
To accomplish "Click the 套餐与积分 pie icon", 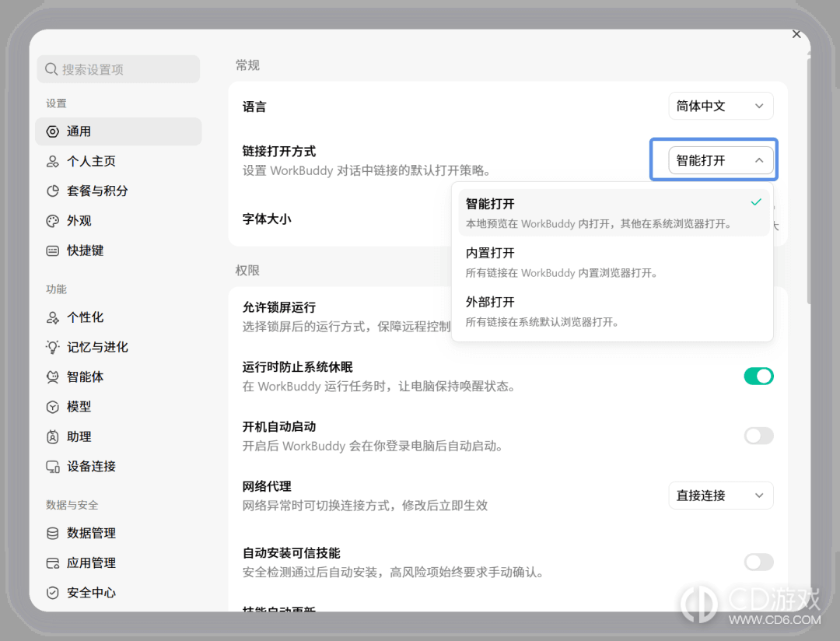I will tap(53, 191).
